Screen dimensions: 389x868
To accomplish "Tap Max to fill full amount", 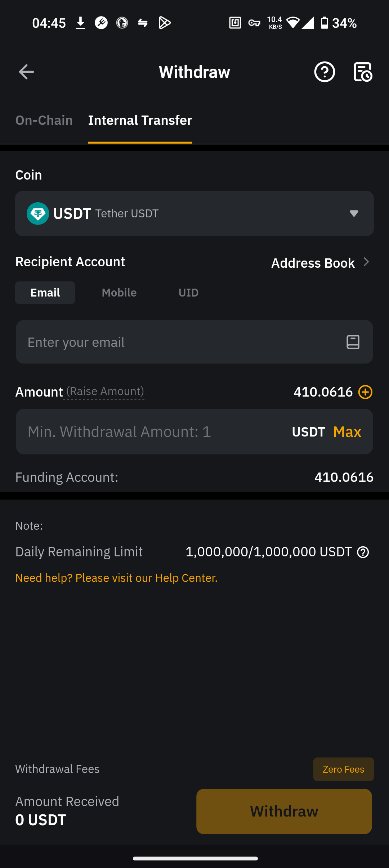I will (347, 432).
